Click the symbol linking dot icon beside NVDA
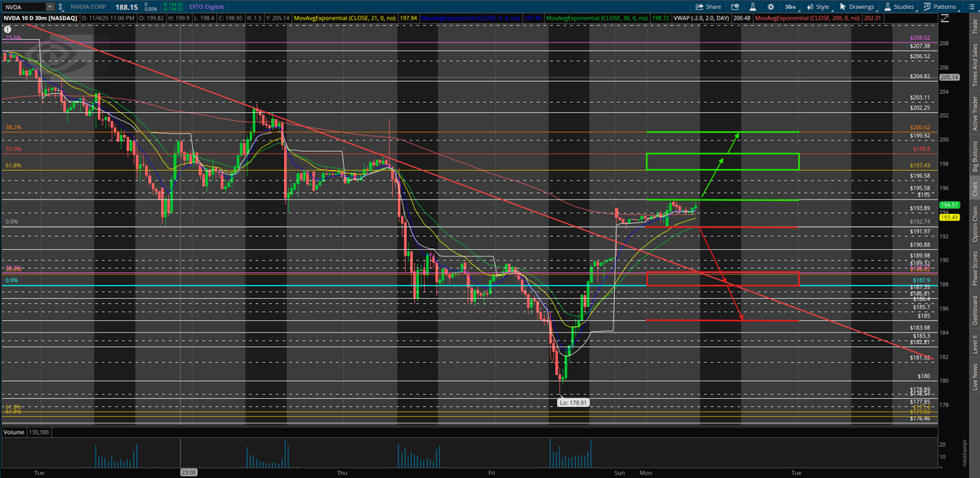Viewport: 980px width, 478px height. click(60, 6)
